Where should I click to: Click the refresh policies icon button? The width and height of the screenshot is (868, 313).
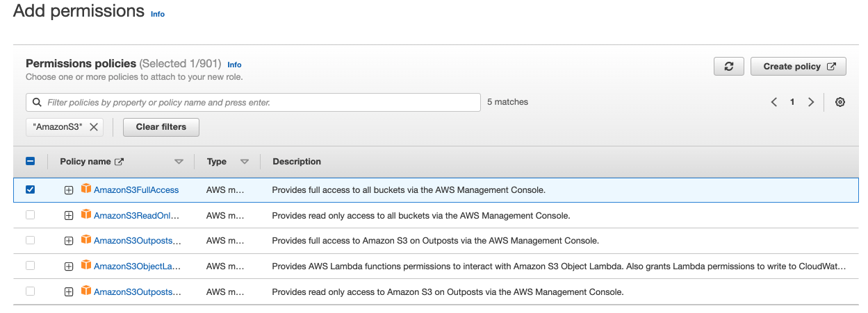click(728, 67)
